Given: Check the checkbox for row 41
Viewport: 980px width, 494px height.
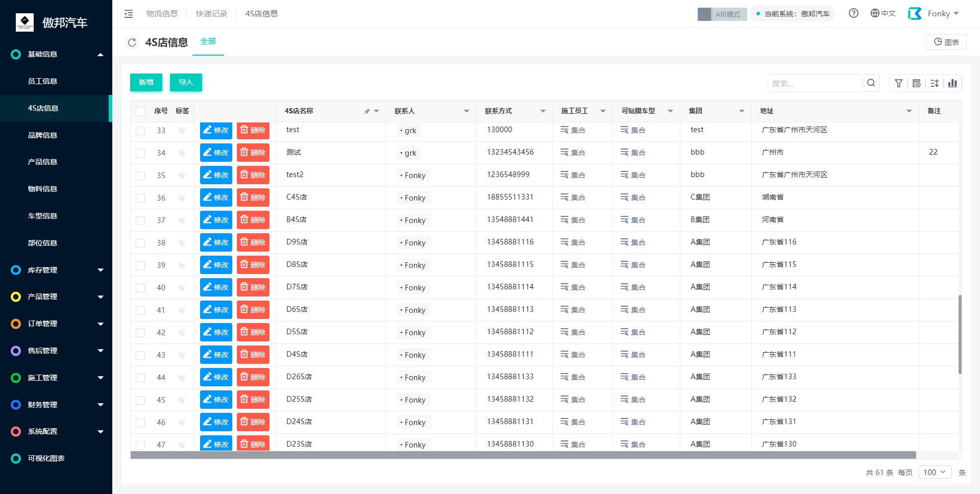Looking at the screenshot, I should click(x=140, y=310).
